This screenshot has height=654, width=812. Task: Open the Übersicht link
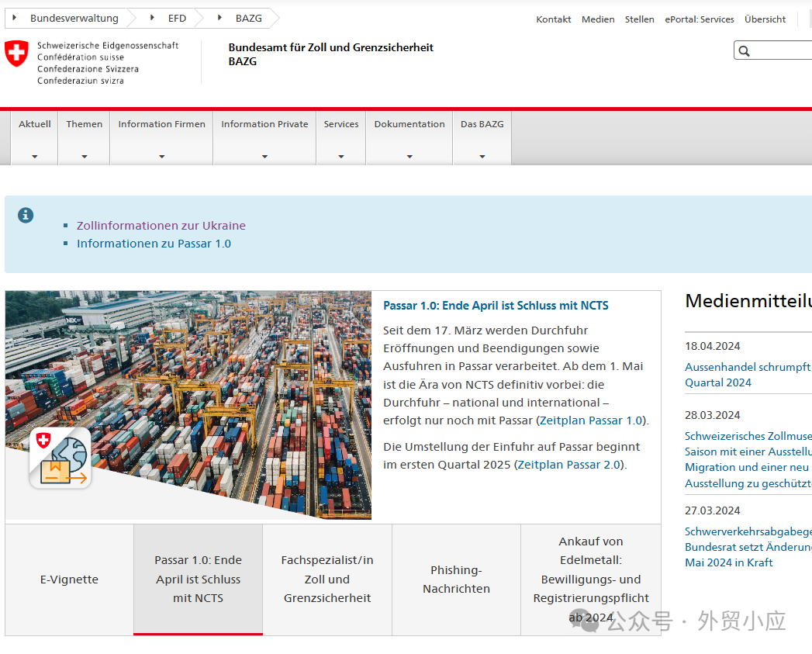765,19
